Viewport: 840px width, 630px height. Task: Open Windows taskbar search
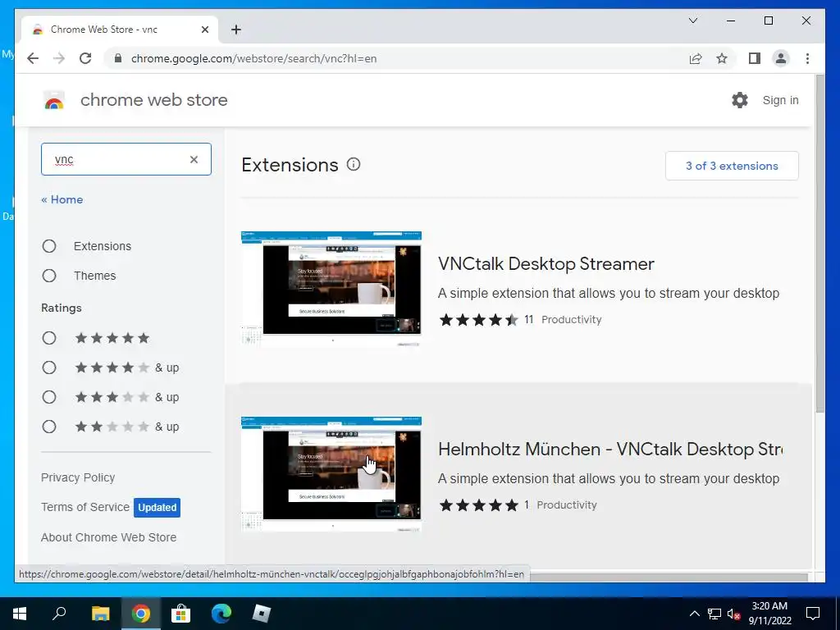[x=59, y=614]
